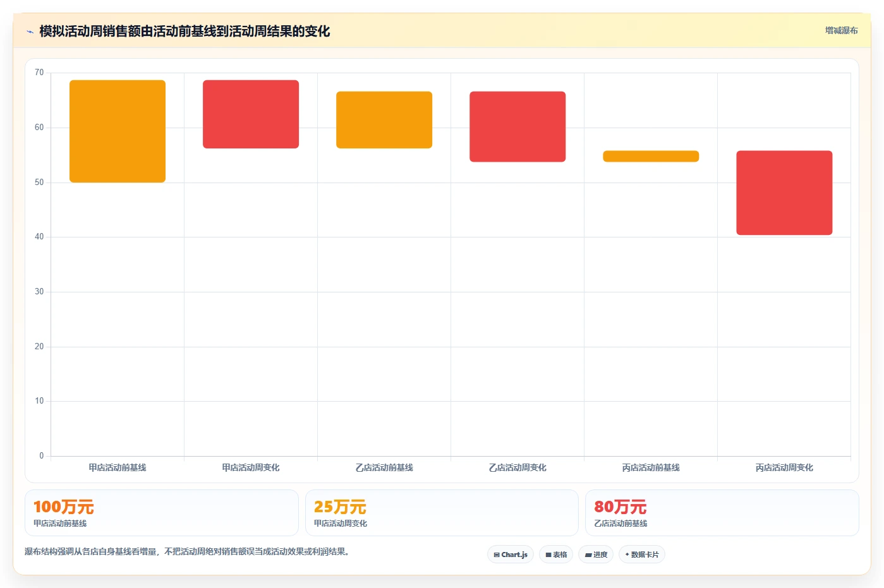Select the 25万元 甲店活动周变化 data card

point(442,513)
